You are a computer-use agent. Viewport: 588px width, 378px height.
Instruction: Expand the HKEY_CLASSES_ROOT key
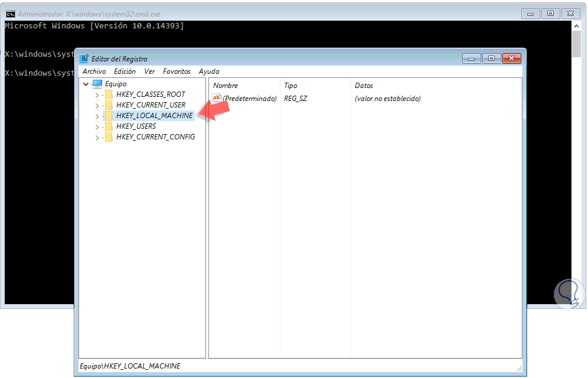click(x=97, y=95)
